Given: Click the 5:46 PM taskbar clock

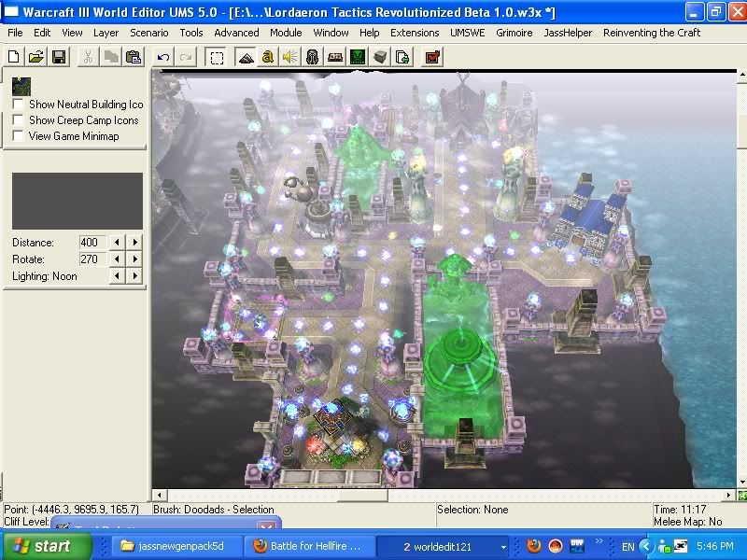Looking at the screenshot, I should [x=715, y=546].
